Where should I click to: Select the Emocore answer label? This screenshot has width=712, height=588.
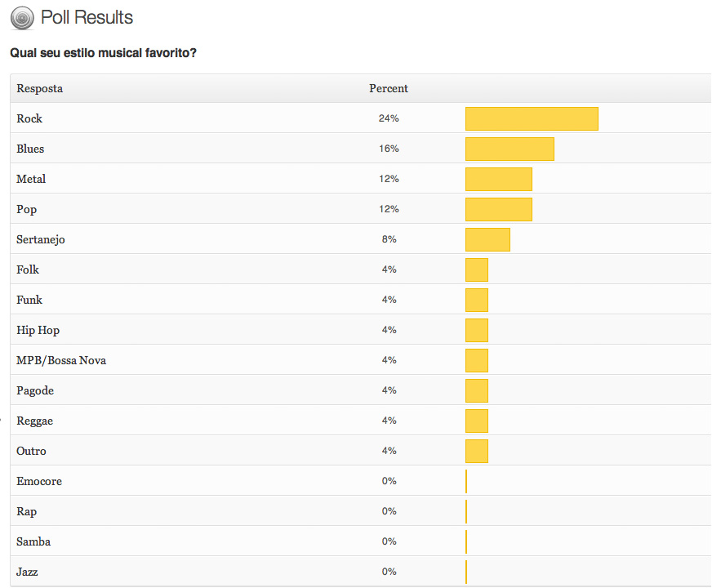(39, 481)
